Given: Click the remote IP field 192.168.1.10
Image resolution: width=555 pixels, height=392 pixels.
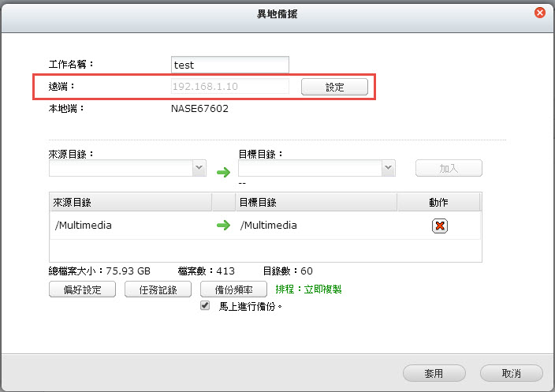Looking at the screenshot, I should [x=230, y=87].
